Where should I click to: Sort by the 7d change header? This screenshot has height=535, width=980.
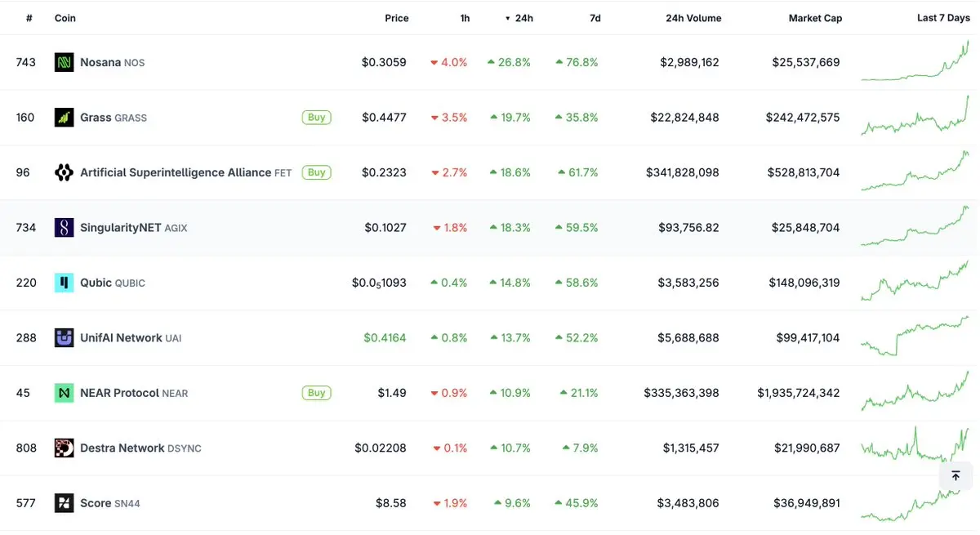(595, 18)
